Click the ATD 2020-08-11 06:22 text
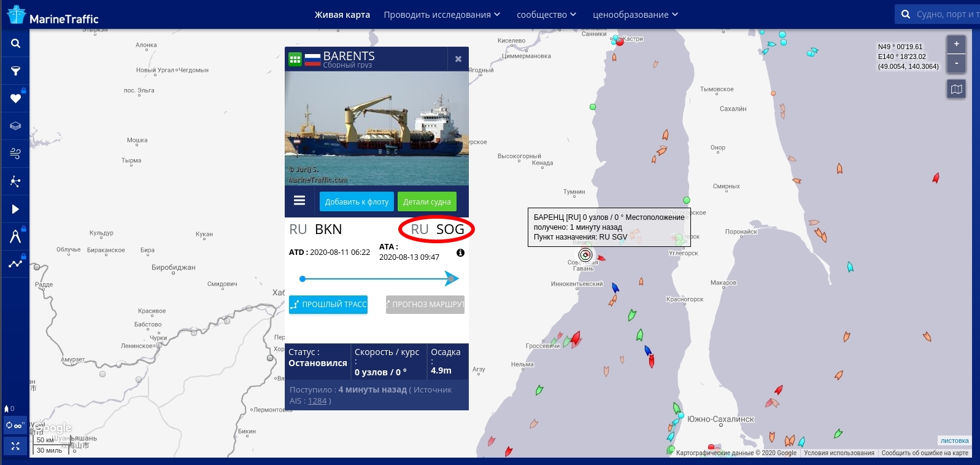The width and height of the screenshot is (980, 465). [x=330, y=252]
